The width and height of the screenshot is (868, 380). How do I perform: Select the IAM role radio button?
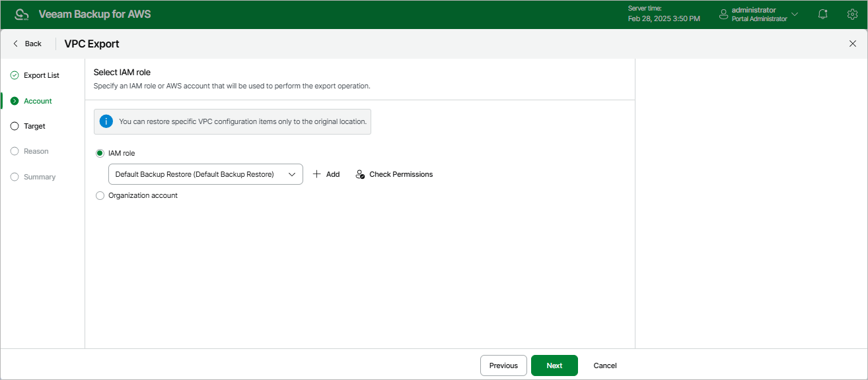pyautogui.click(x=100, y=153)
